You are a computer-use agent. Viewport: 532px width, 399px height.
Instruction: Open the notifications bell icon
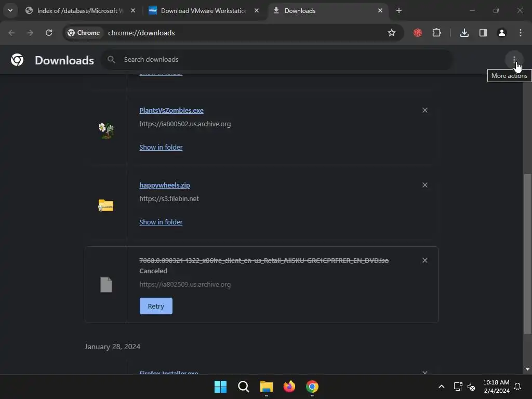click(517, 387)
